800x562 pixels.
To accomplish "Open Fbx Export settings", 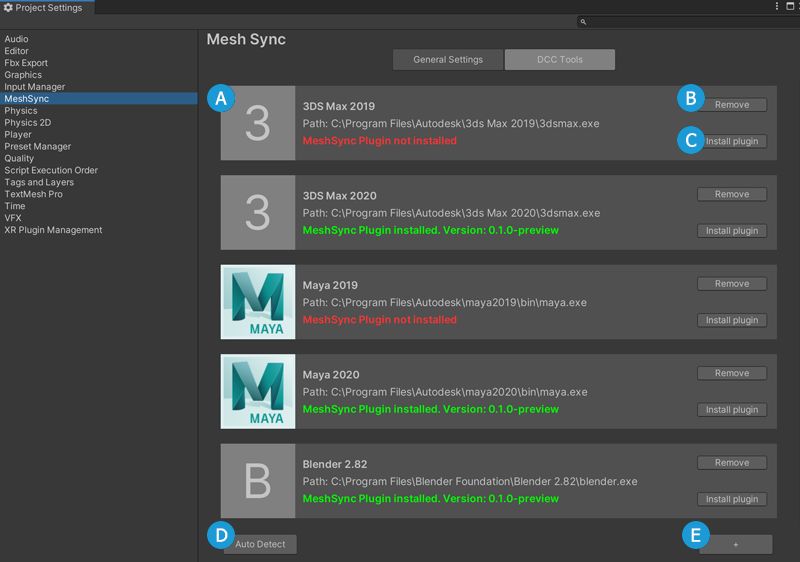I will coord(98,63).
